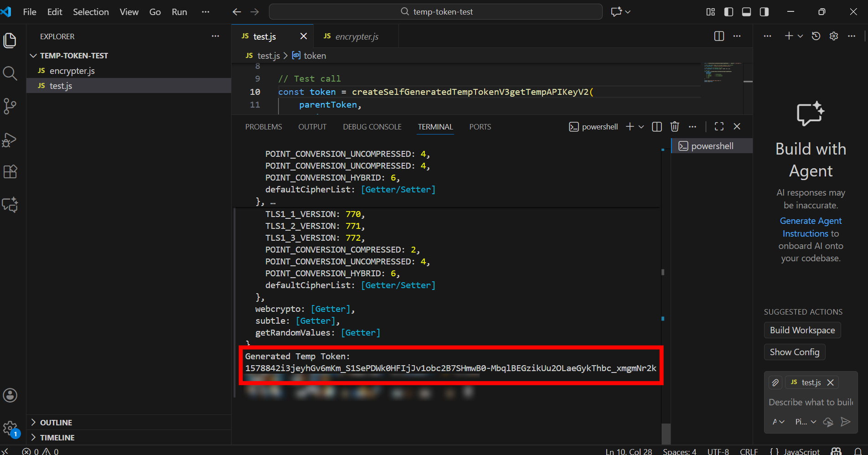Maximize the terminal panel size

pyautogui.click(x=719, y=127)
